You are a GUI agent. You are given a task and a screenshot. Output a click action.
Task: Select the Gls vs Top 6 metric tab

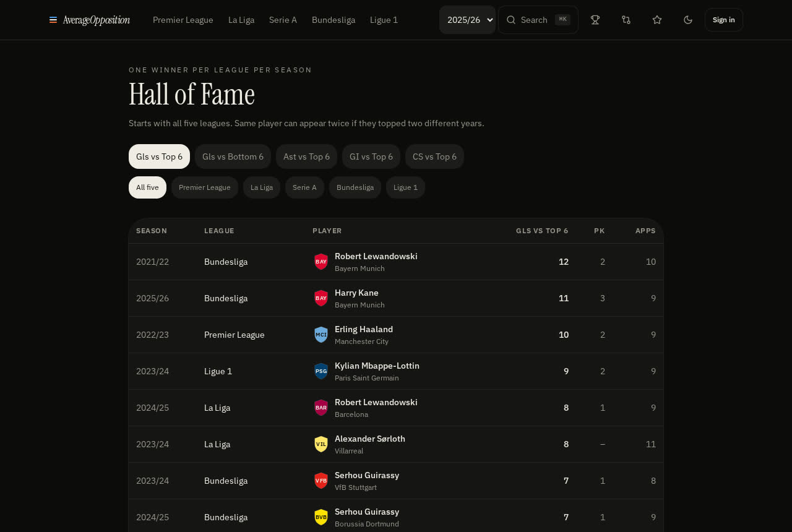pyautogui.click(x=159, y=157)
